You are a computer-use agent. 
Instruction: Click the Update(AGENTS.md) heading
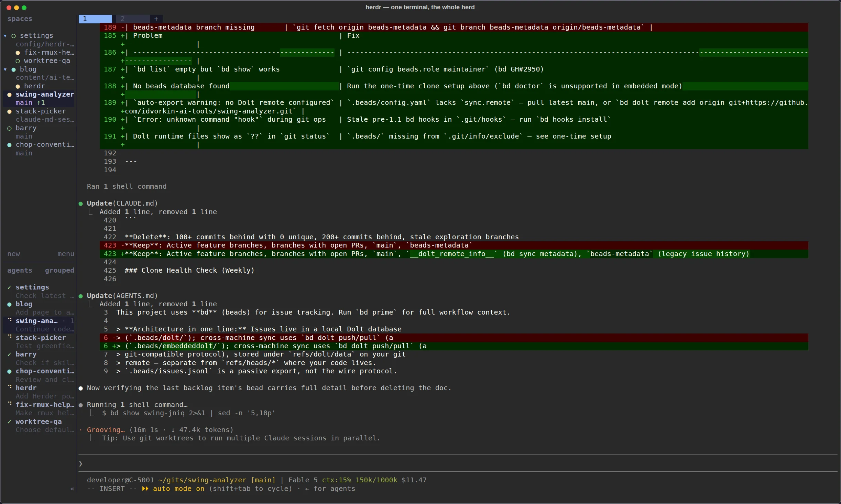[122, 296]
